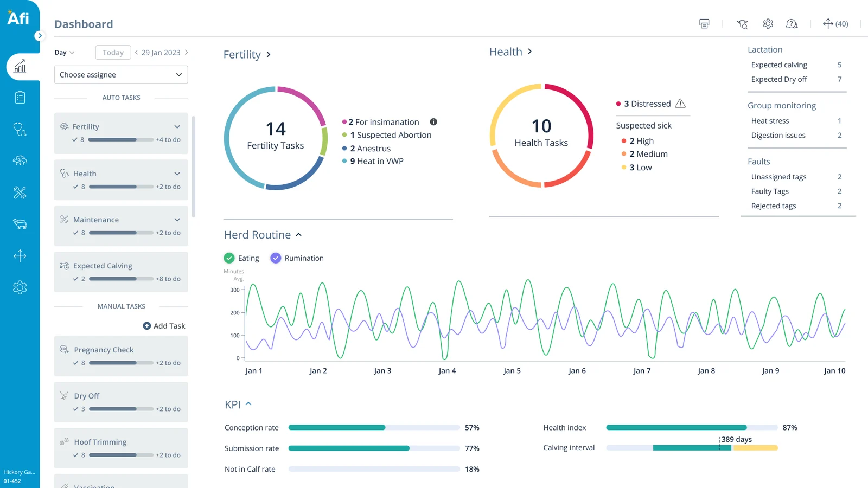Click the cow tag icon in header
Viewport: 868px width, 488px height.
coord(742,23)
